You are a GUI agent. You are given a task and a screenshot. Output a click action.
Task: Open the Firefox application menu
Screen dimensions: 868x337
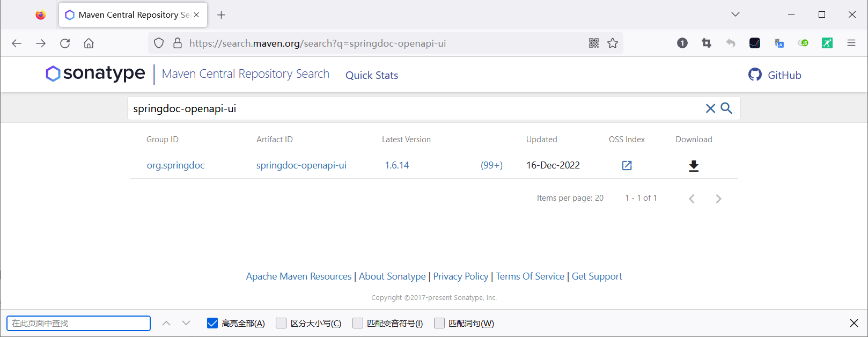tap(851, 43)
